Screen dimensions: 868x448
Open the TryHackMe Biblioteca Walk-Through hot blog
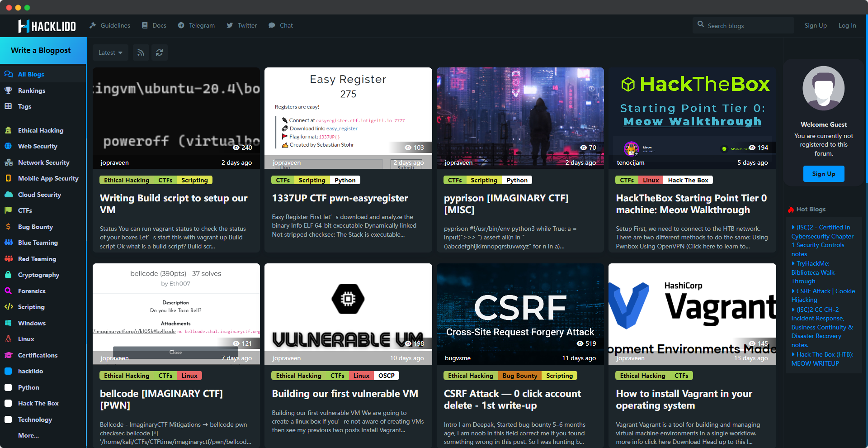pyautogui.click(x=814, y=272)
